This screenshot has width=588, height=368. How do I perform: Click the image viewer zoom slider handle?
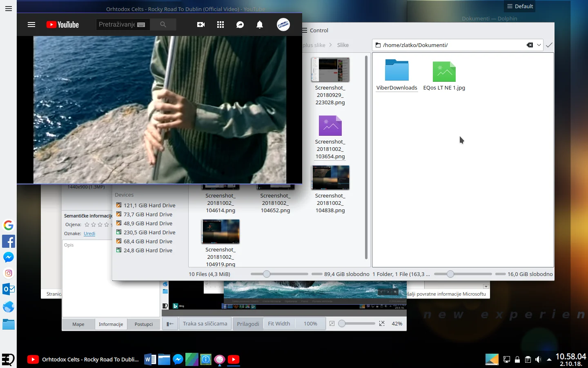pos(342,324)
